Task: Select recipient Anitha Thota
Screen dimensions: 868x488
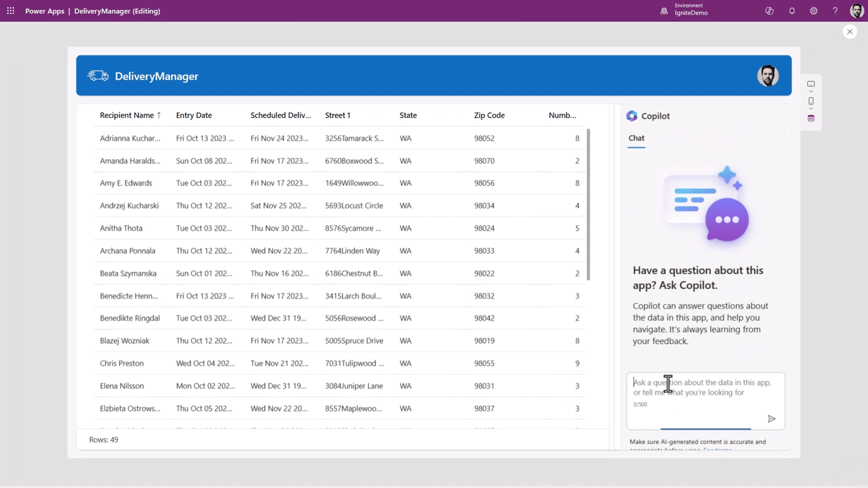Action: tap(121, 228)
